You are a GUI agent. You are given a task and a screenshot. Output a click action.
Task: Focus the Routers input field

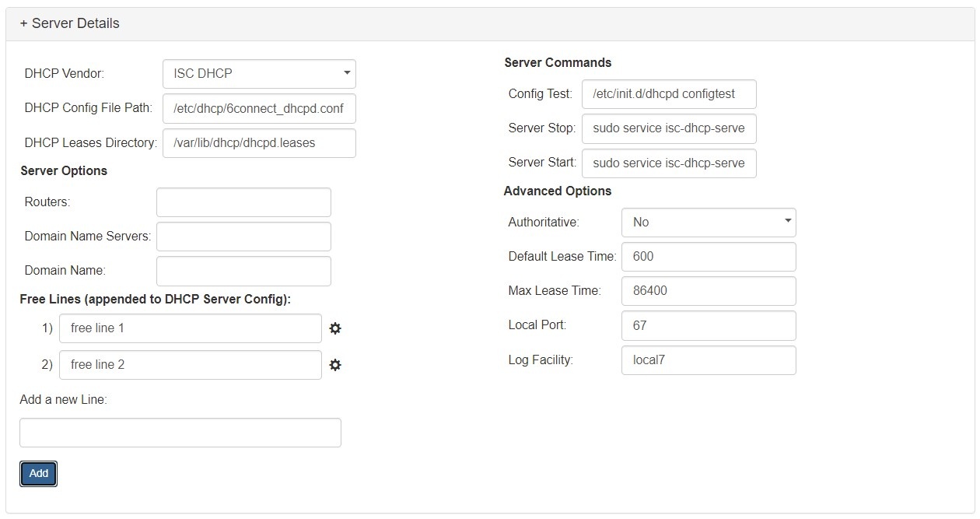click(243, 202)
